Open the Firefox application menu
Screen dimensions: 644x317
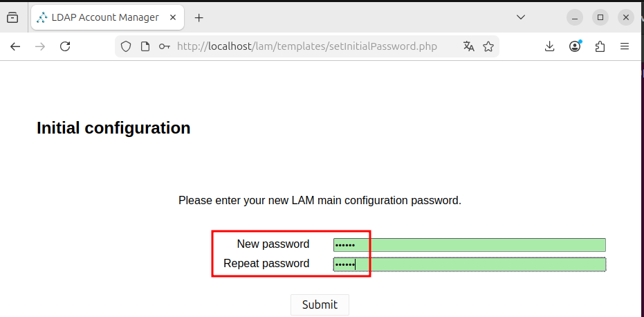click(x=625, y=46)
